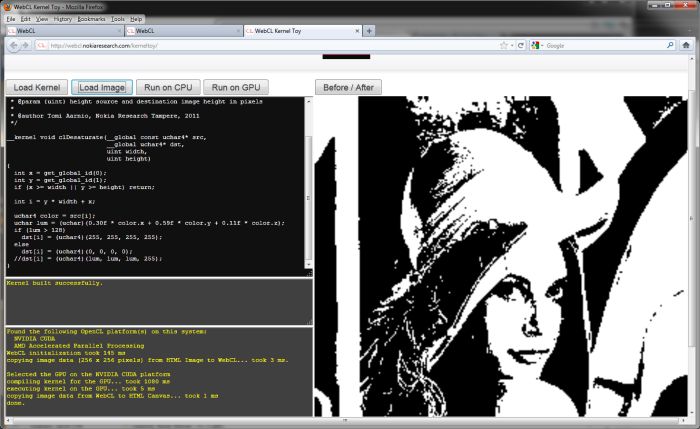Click the search magnifier icon
This screenshot has width=700, height=429.
pos(670,45)
